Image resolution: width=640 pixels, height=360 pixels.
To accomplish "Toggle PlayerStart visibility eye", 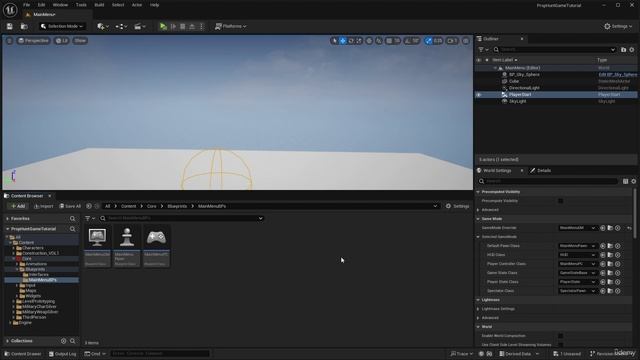I will 479,95.
